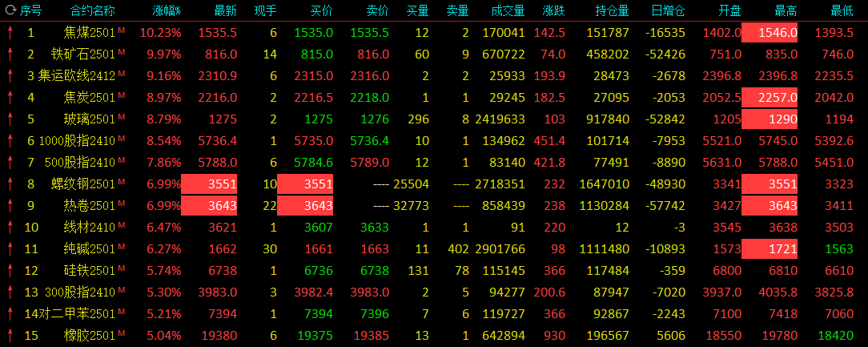Click the 9.97% gain of 铁矿石2501
868x347 pixels.
pyautogui.click(x=164, y=54)
